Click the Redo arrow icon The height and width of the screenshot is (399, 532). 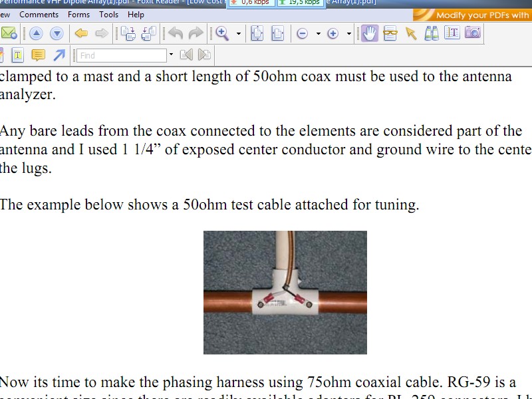(x=196, y=33)
